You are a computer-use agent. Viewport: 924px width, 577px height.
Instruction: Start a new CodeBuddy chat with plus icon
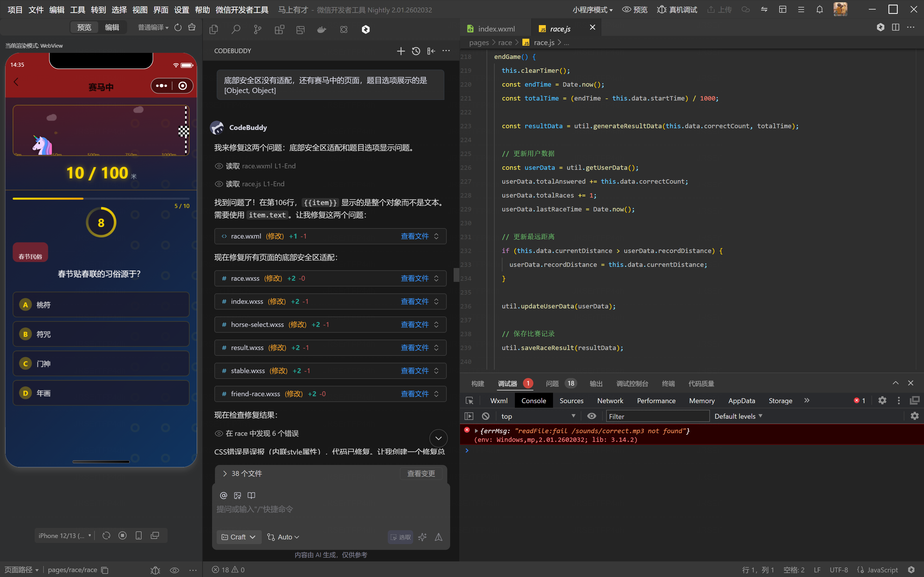click(400, 51)
